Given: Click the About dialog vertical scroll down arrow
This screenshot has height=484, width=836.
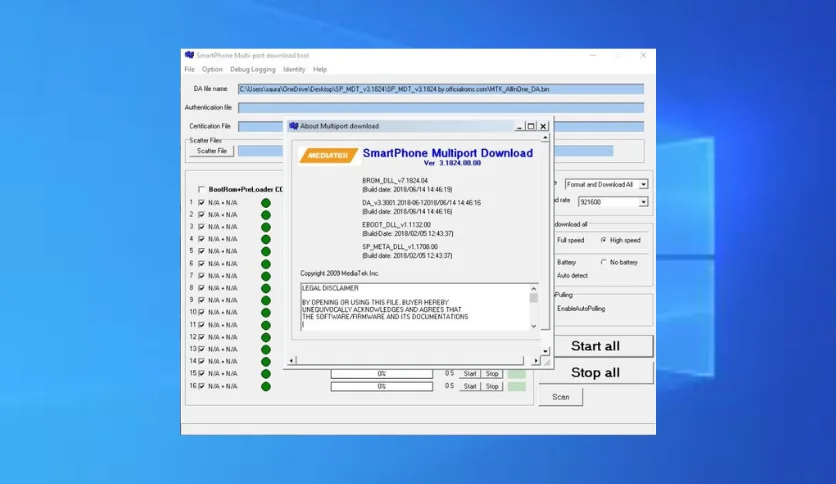Looking at the screenshot, I should click(x=545, y=351).
